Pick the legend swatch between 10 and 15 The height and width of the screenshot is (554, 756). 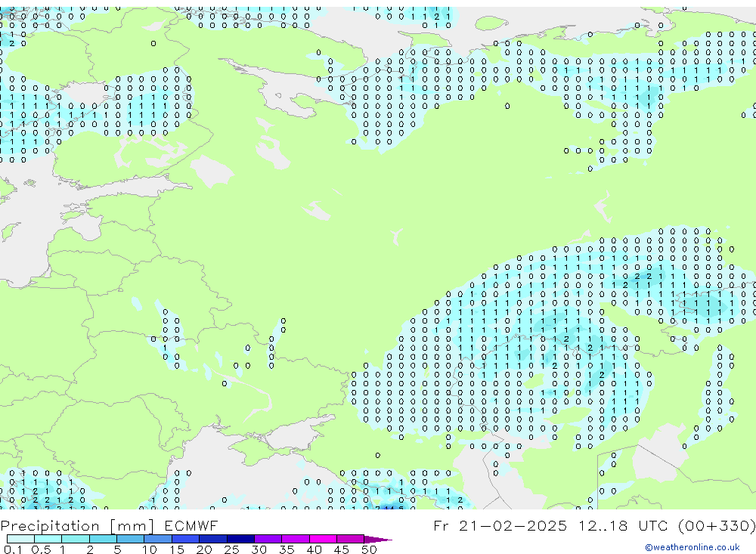coord(158,539)
